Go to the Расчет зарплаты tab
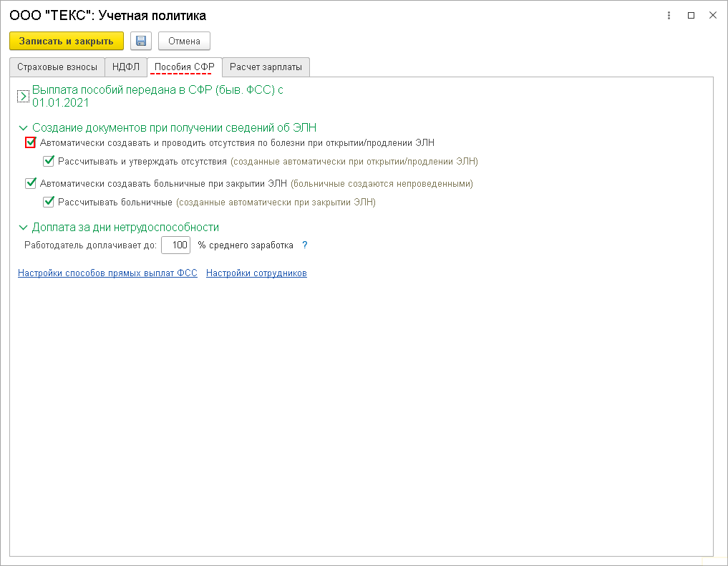The width and height of the screenshot is (728, 566). pos(266,67)
